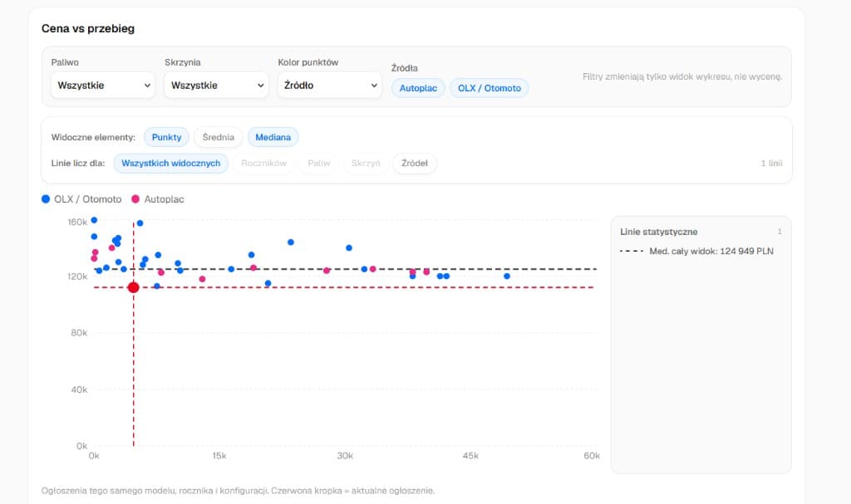Toggle Punkty visibility chip
The width and height of the screenshot is (851, 504).
pyautogui.click(x=166, y=137)
